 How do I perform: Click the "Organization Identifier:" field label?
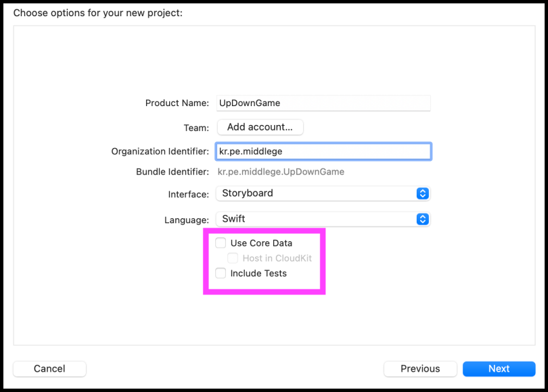click(x=160, y=151)
